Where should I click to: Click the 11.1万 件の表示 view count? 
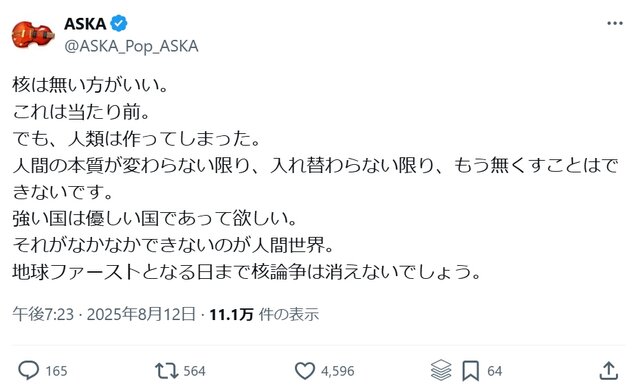pyautogui.click(x=264, y=315)
